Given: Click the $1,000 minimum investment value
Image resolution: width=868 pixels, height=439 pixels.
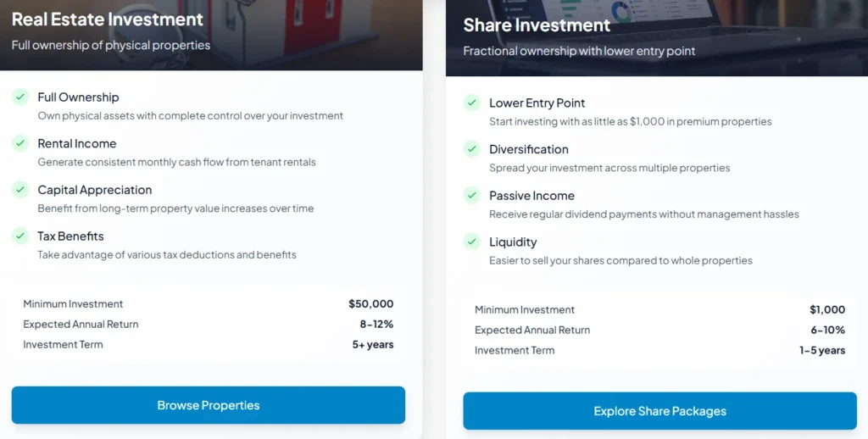Looking at the screenshot, I should pos(826,309).
